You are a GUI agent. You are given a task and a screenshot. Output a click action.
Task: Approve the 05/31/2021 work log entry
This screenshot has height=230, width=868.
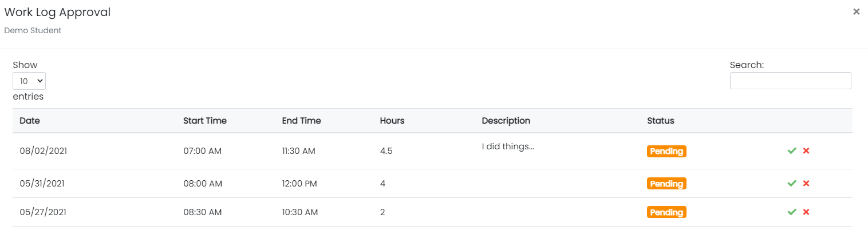792,183
